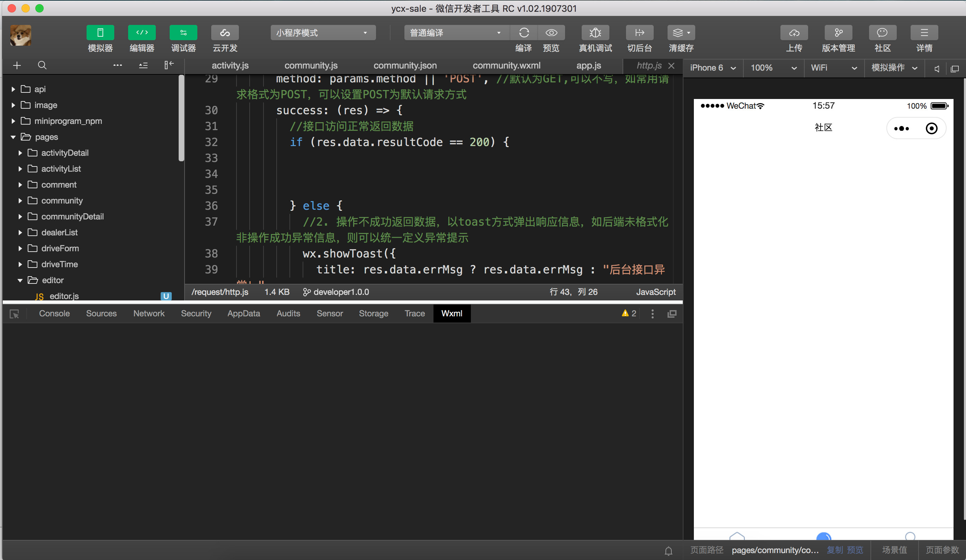Click the 场景值 button
The width and height of the screenshot is (966, 560).
click(894, 550)
